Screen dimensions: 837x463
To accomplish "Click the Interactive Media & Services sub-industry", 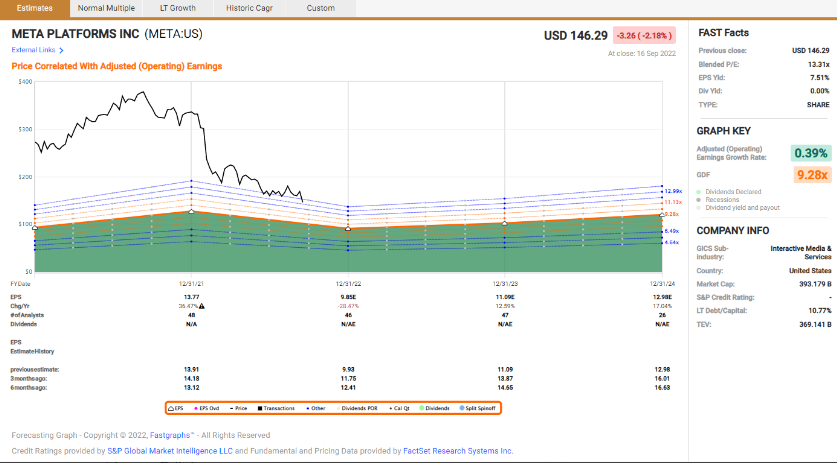I will point(801,253).
